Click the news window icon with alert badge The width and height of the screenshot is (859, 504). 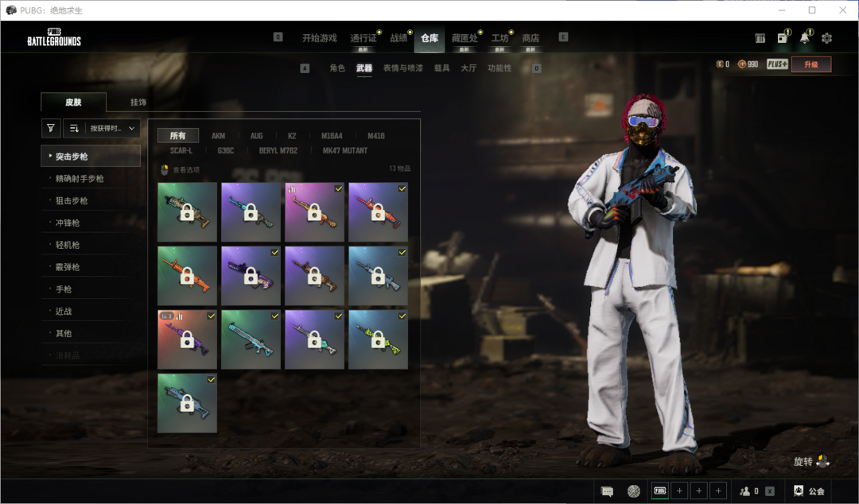tap(783, 38)
